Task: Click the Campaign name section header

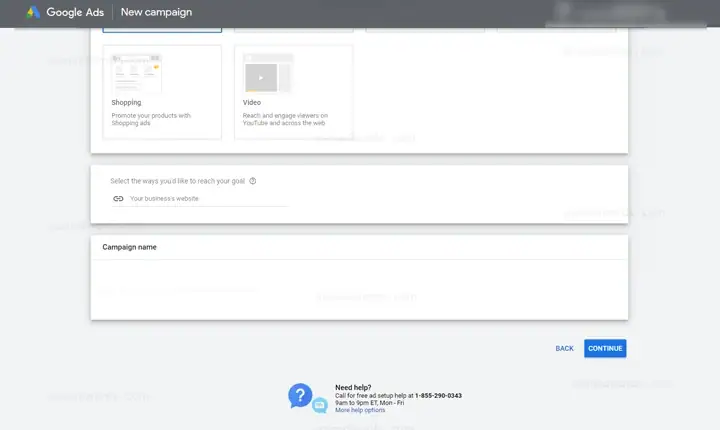Action: click(129, 247)
